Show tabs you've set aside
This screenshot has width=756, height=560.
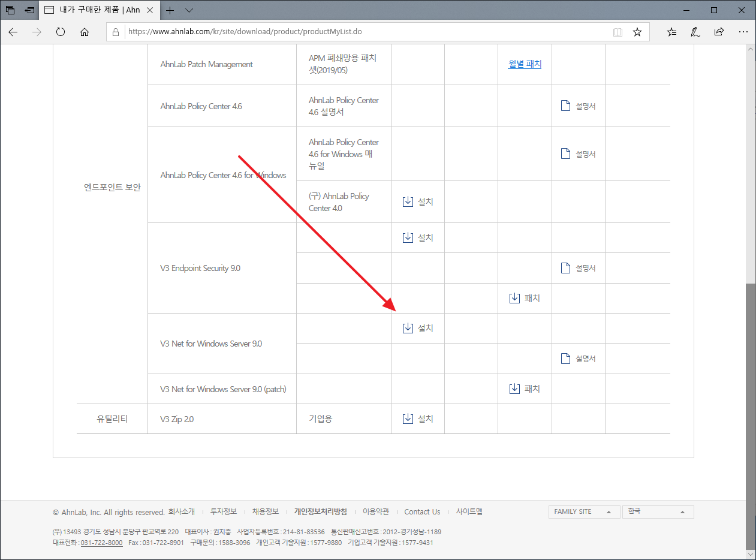[10, 10]
